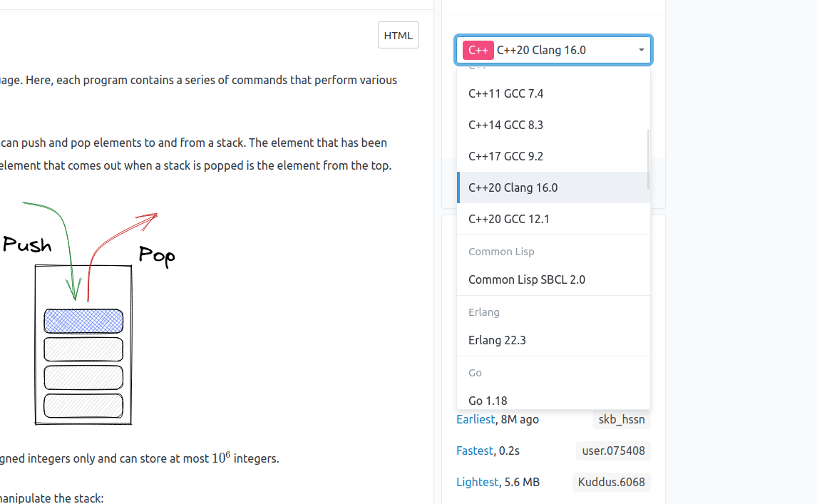Click the Common Lisp group header label

coord(501,252)
